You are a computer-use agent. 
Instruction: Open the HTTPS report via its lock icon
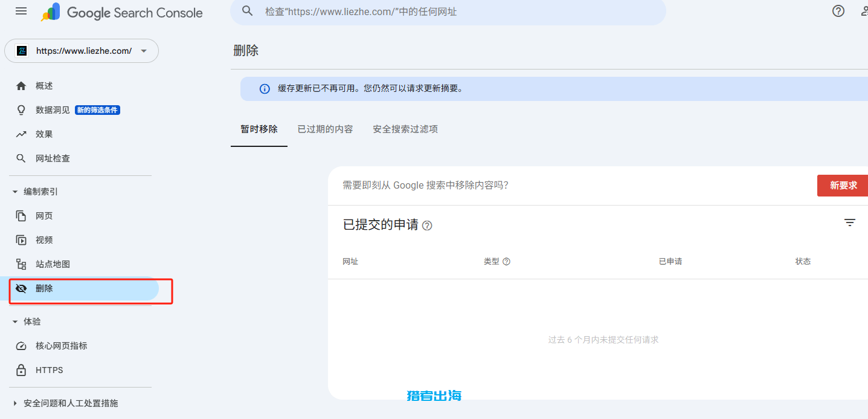point(21,369)
